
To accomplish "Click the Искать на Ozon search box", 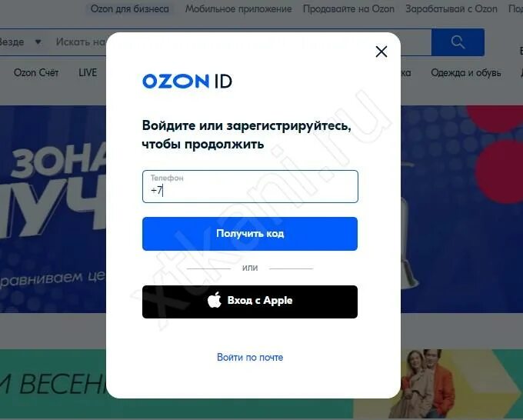I will click(80, 42).
